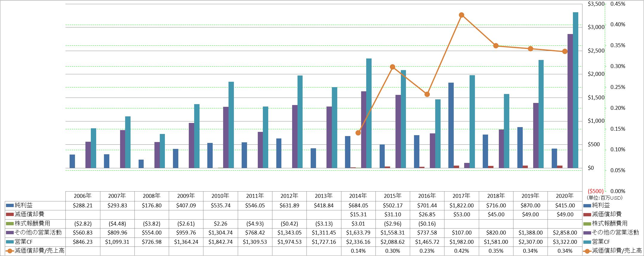The width and height of the screenshot is (644, 256).
Task: Click the left 減価償却費/売上高 legend label
Action: pyautogui.click(x=39, y=251)
